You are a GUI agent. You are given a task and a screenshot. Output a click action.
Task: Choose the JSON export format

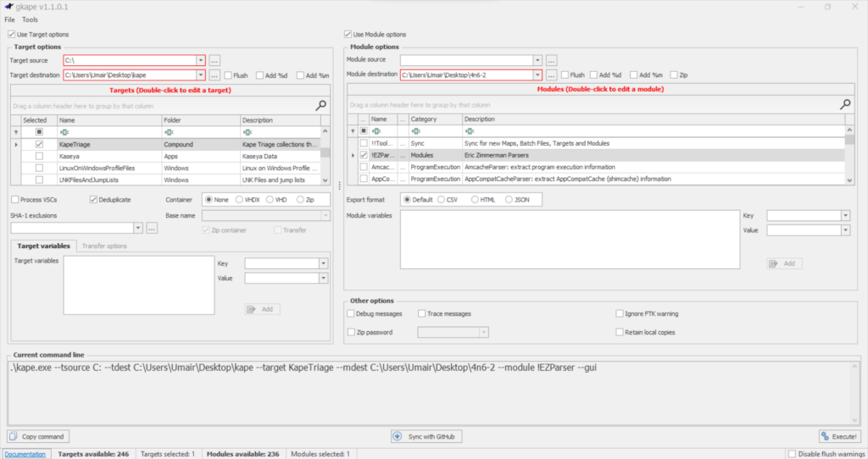click(509, 200)
